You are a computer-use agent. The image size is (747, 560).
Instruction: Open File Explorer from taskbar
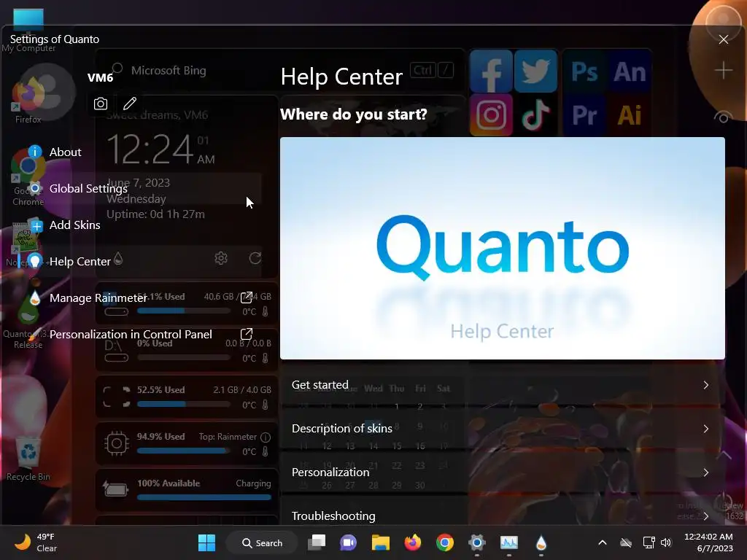(381, 542)
